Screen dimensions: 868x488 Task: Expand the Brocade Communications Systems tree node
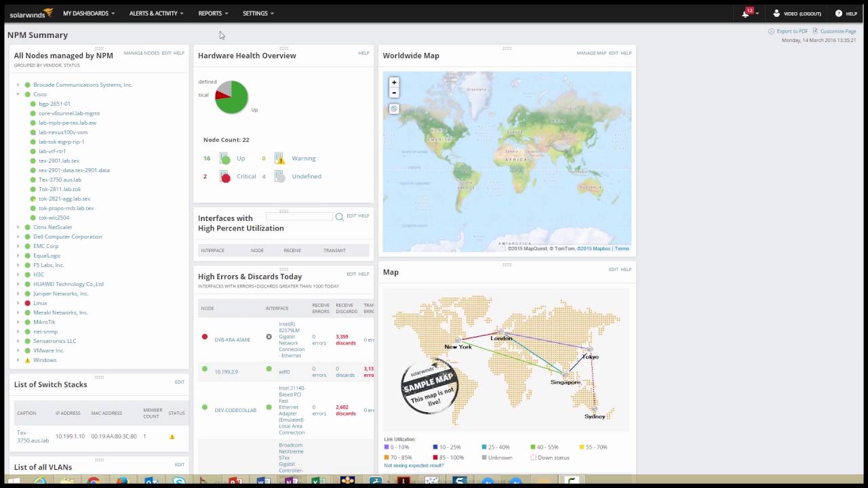pos(18,85)
